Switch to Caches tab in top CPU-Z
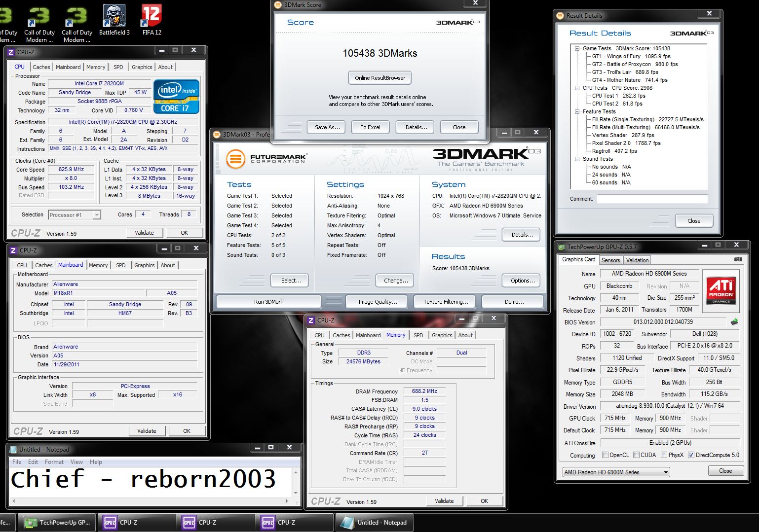 pyautogui.click(x=41, y=67)
